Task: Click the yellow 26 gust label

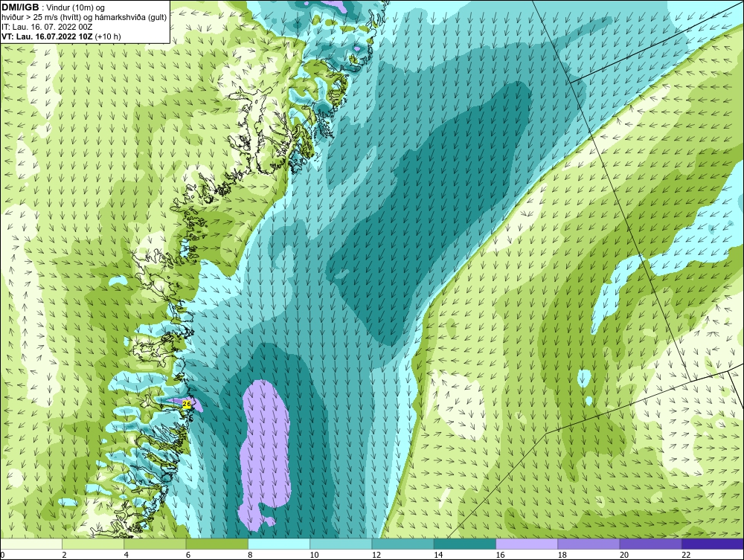Action: click(187, 404)
